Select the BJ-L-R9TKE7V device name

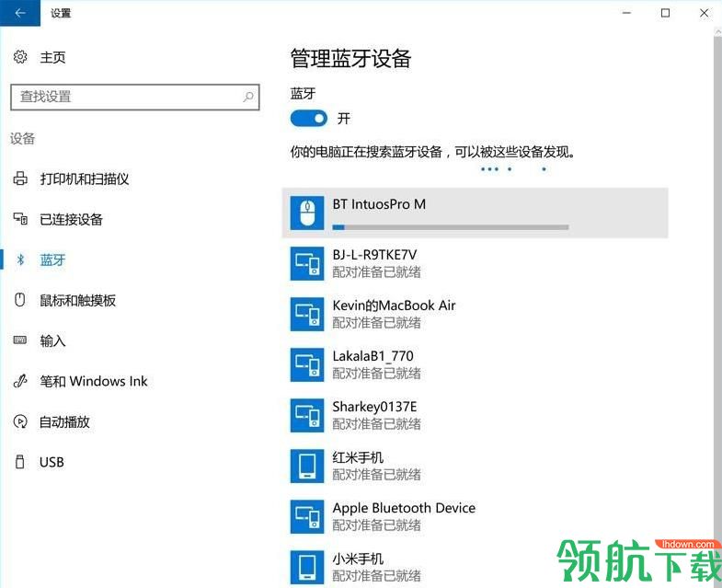pyautogui.click(x=374, y=255)
